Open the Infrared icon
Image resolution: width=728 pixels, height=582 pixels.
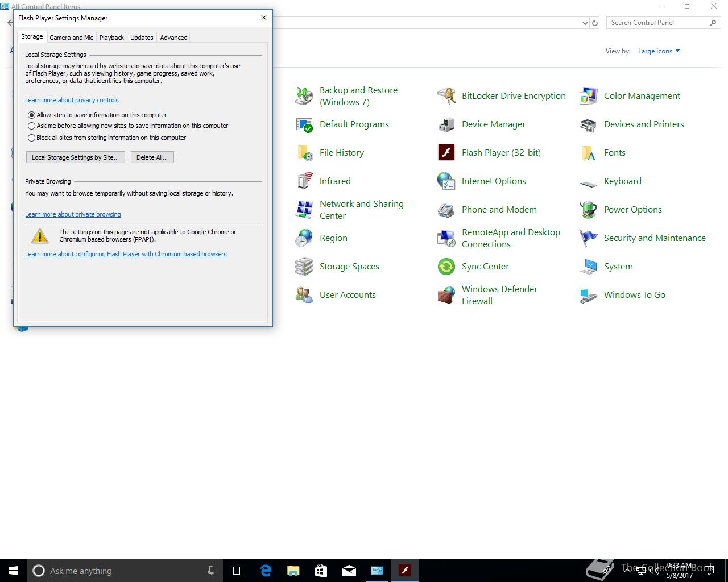304,181
